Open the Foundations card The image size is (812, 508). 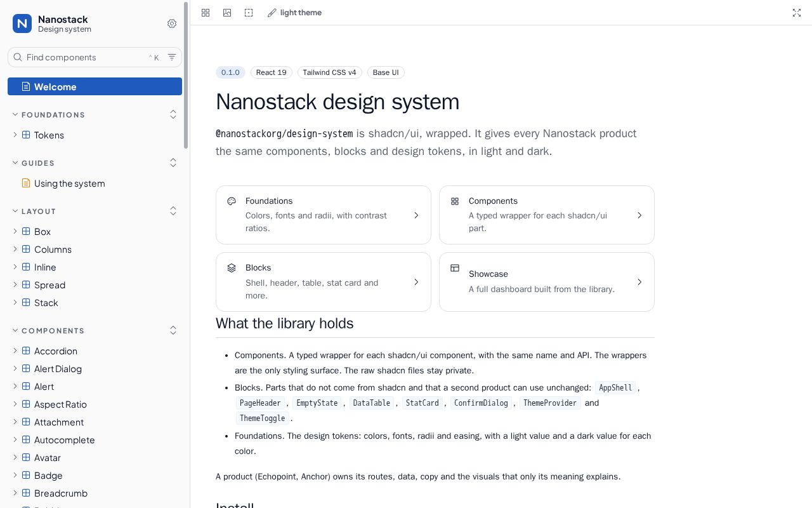pos(324,215)
